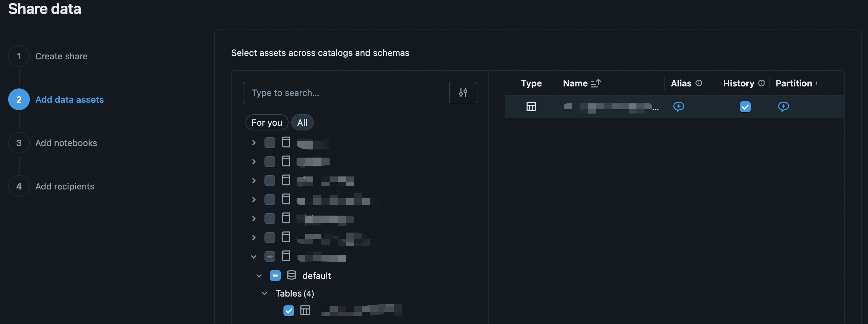Uncheck the selected table under Tables (4)
The image size is (868, 324).
289,310
